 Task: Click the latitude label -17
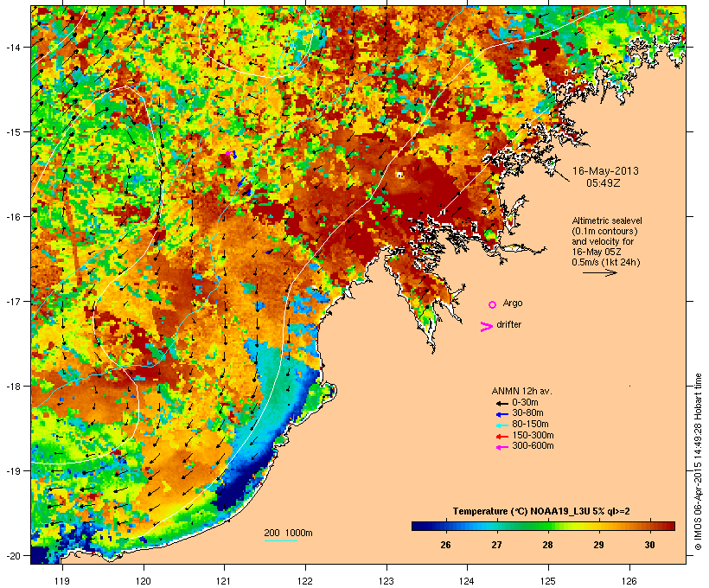click(x=13, y=302)
